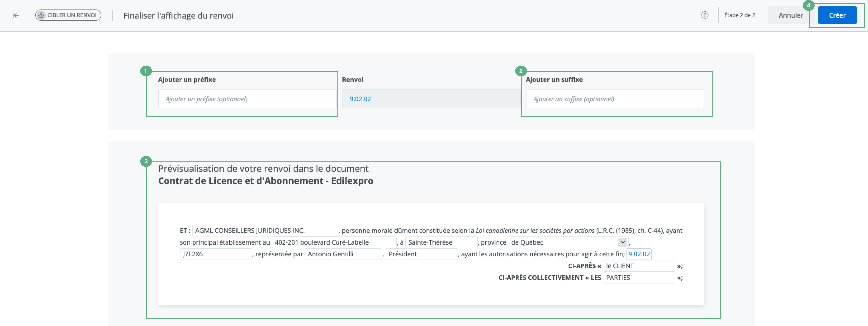868x326 pixels.
Task: Click the Antonio Gentilli name field
Action: pos(343,254)
